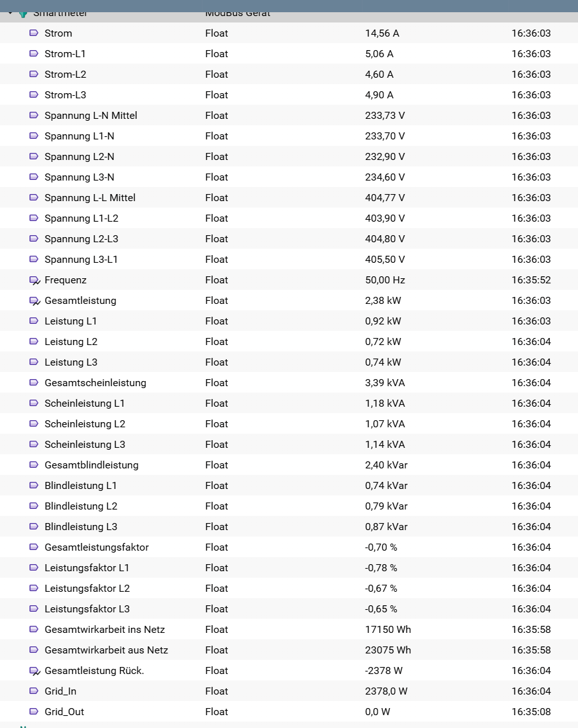
Task: Click the logged variable icon beside Gesamtleistung
Action: (35, 301)
